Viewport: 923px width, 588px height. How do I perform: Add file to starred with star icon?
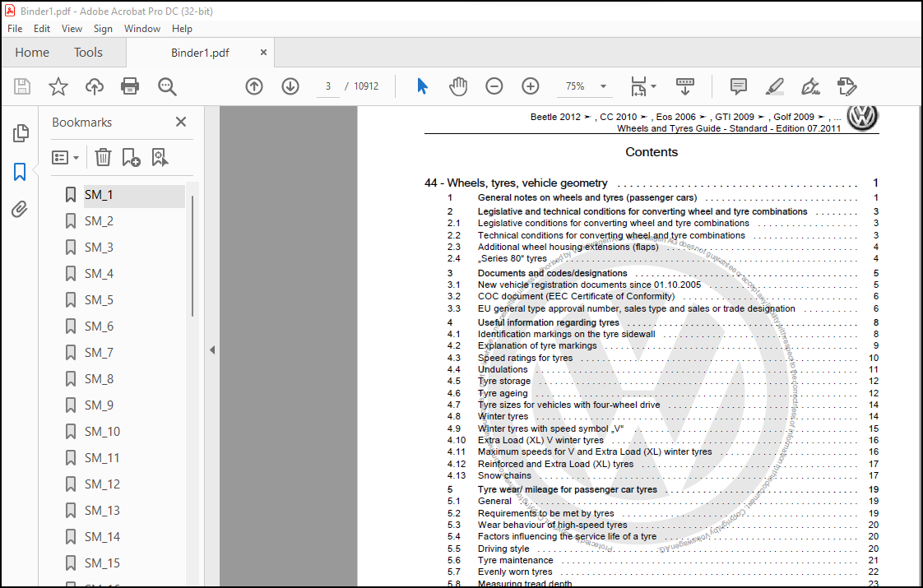[58, 86]
